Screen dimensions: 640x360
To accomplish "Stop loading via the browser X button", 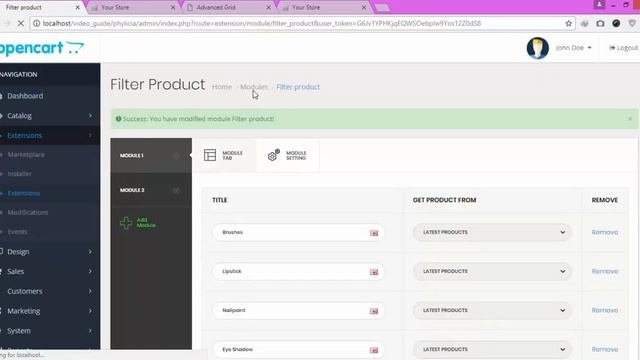I will point(20,23).
